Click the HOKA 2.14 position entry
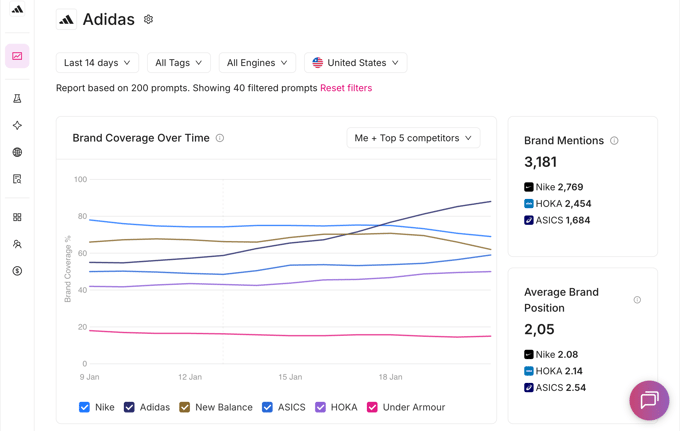Screen dimensions: 680x431 tap(553, 371)
